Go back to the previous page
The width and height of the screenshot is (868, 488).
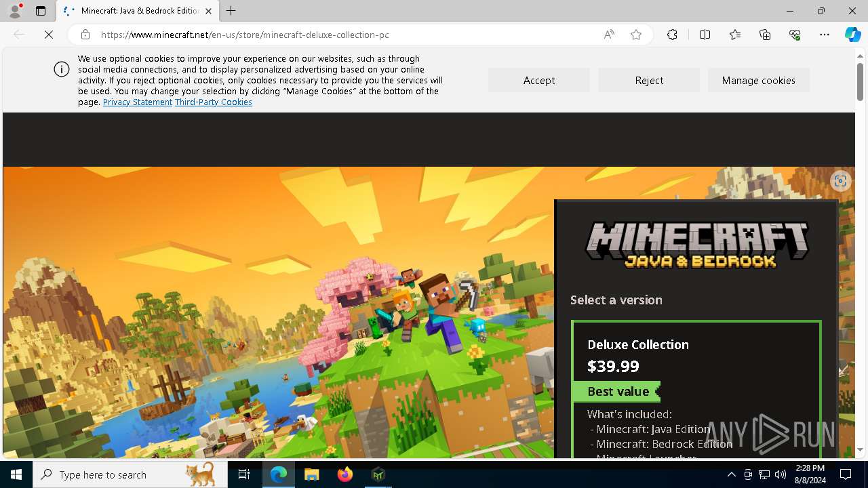[x=19, y=35]
